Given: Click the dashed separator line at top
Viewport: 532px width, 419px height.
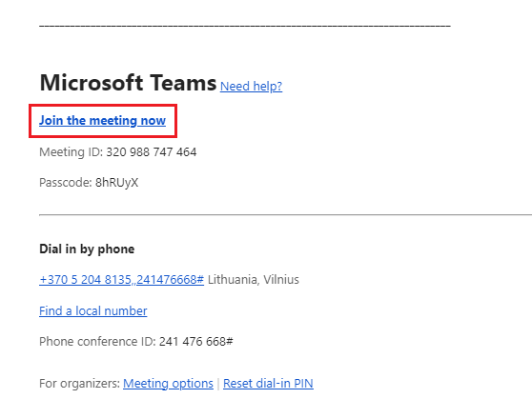Looking at the screenshot, I should [245, 26].
